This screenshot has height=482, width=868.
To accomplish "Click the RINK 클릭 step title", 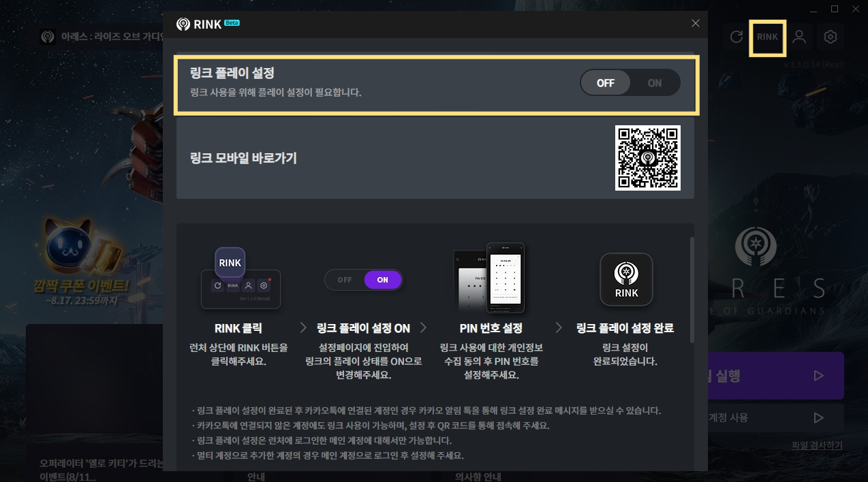I will tap(238, 328).
